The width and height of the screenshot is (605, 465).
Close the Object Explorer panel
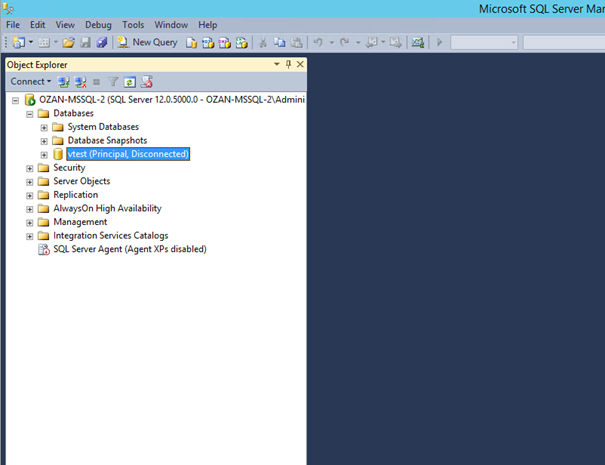[299, 64]
